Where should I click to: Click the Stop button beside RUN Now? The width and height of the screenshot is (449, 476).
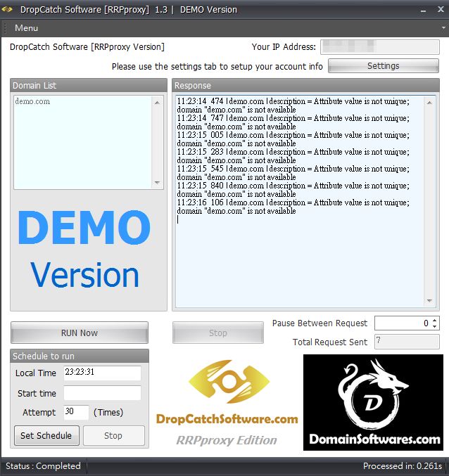218,333
